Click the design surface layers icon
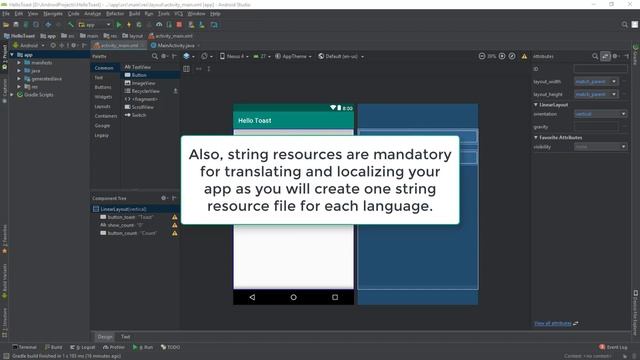This screenshot has width=640, height=360. pos(187,56)
